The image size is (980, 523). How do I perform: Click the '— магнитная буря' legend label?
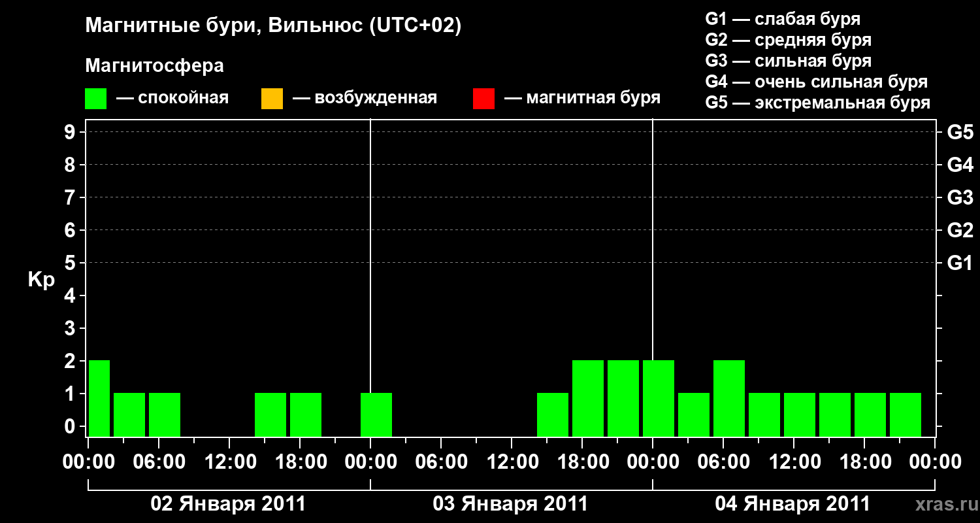(582, 98)
